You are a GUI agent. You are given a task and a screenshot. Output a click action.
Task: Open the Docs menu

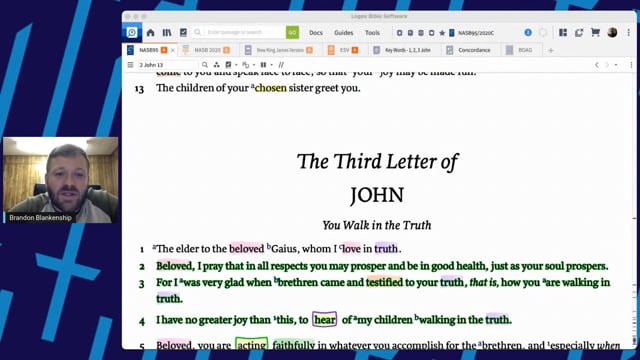tap(316, 33)
